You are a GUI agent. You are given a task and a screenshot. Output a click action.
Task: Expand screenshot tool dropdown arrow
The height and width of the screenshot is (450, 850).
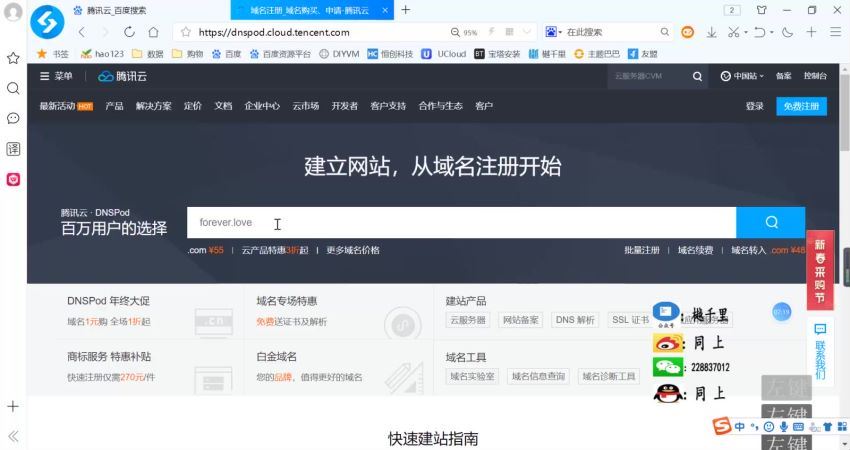pos(746,33)
